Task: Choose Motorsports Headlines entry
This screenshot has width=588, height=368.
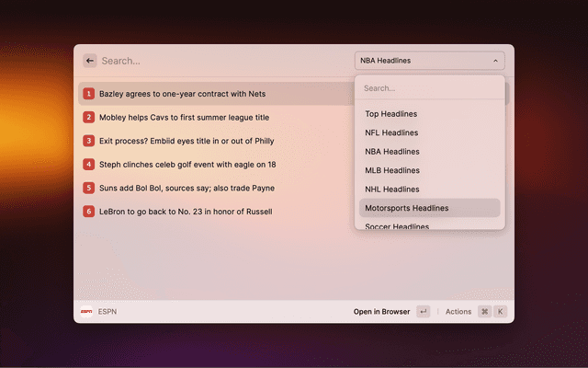Action: [407, 208]
